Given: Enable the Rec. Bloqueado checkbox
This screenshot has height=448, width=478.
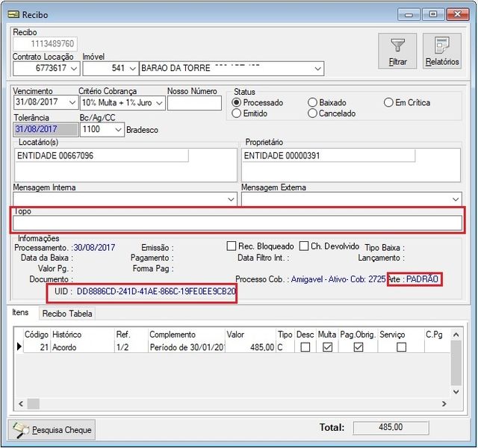Looking at the screenshot, I should click(232, 246).
